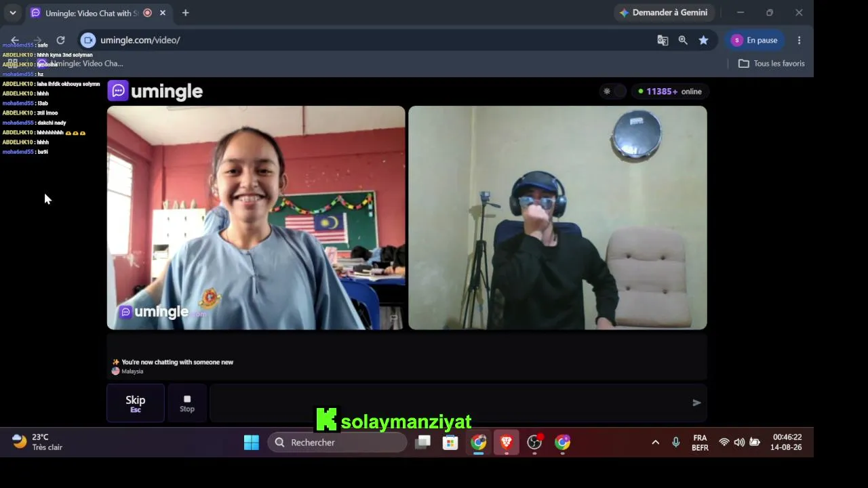
Task: Open Brave browser from the taskbar
Action: 507,443
